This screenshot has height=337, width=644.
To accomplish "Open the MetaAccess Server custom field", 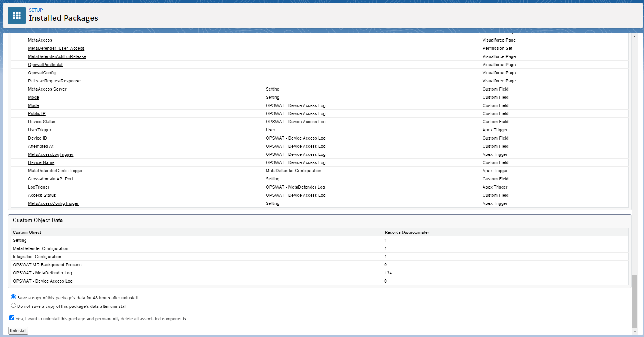I will point(47,89).
